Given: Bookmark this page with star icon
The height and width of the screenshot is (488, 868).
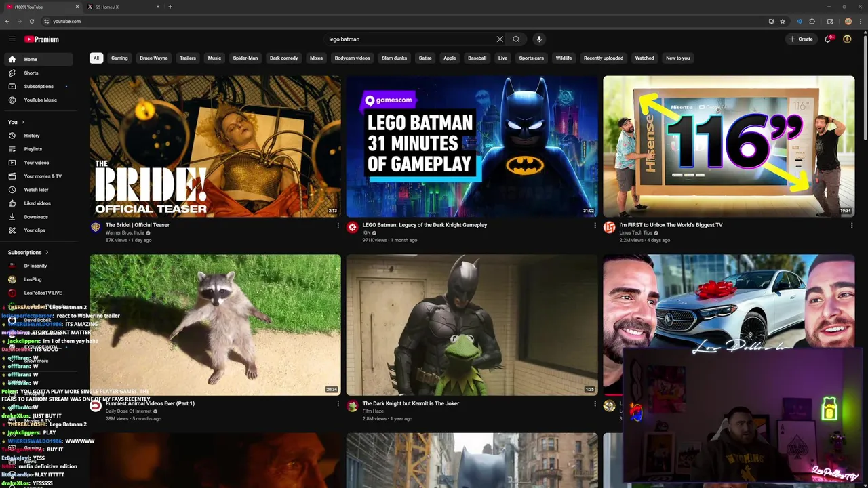Looking at the screenshot, I should (782, 21).
